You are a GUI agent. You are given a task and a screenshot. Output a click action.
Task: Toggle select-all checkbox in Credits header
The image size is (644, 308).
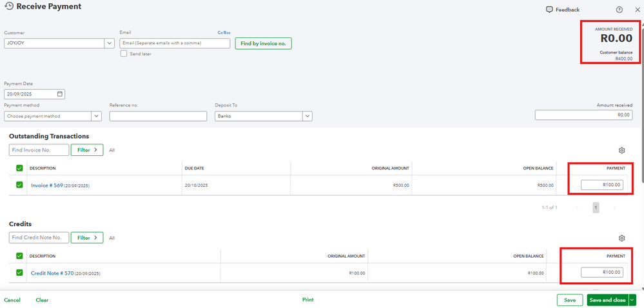coord(19,256)
